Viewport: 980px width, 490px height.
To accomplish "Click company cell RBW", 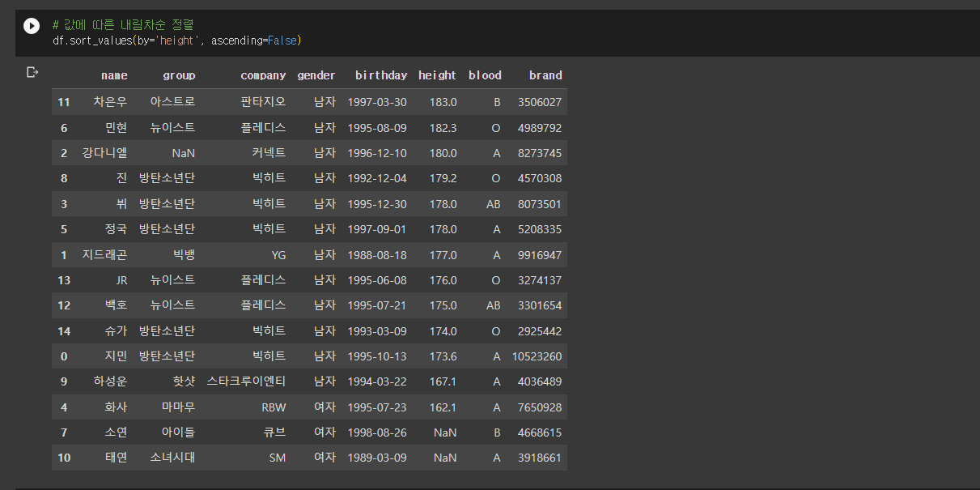I will click(x=274, y=407).
